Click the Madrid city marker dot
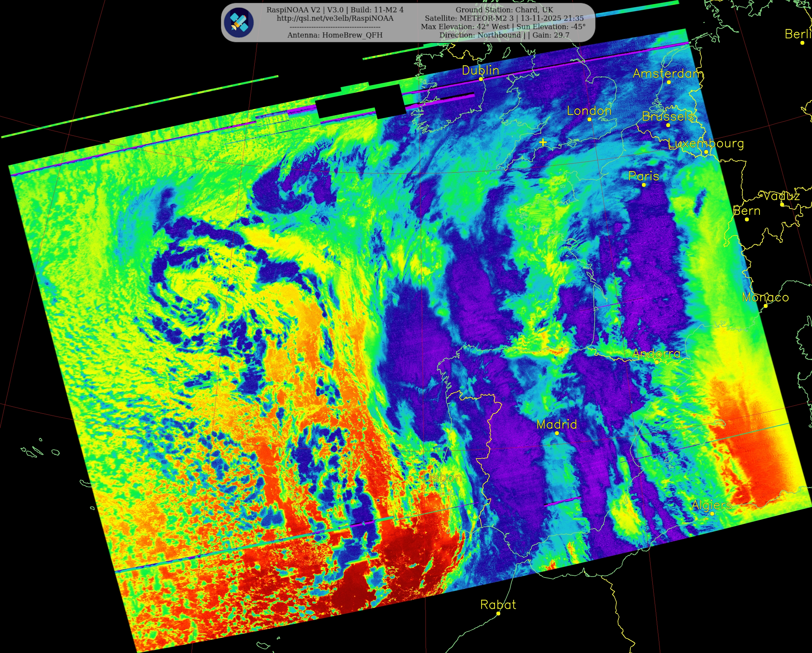Image resolution: width=812 pixels, height=653 pixels. [557, 433]
